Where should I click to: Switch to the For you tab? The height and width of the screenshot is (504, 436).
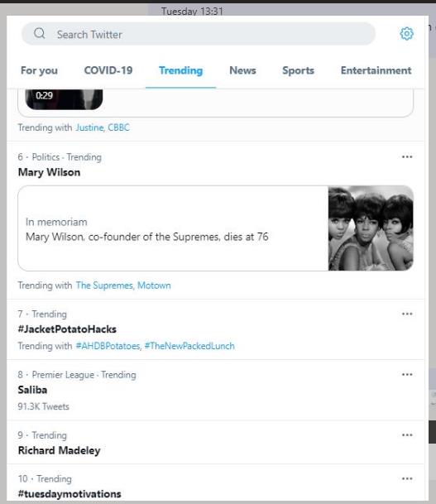click(39, 70)
